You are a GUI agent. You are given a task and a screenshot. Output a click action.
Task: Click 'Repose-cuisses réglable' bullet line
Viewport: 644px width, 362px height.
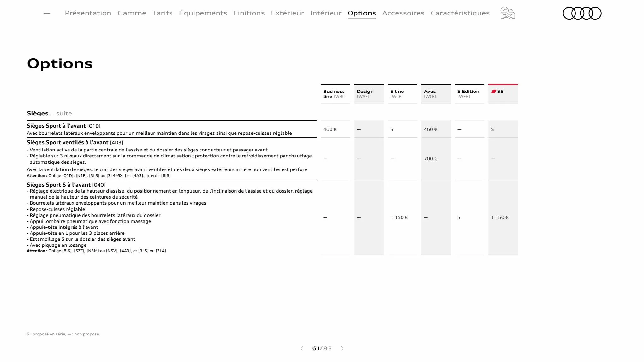tap(56, 209)
